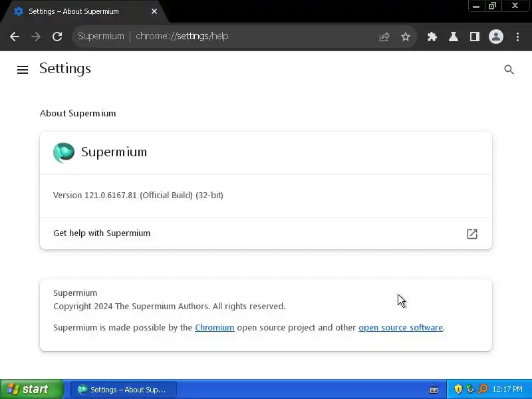Click the Supermium site chip in address bar

point(101,36)
